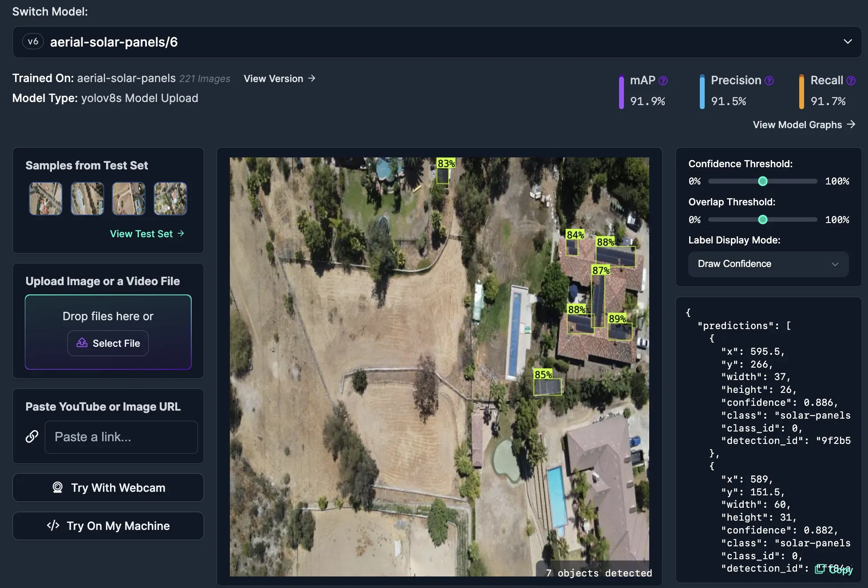Click the mAP help question-mark icon

[663, 80]
